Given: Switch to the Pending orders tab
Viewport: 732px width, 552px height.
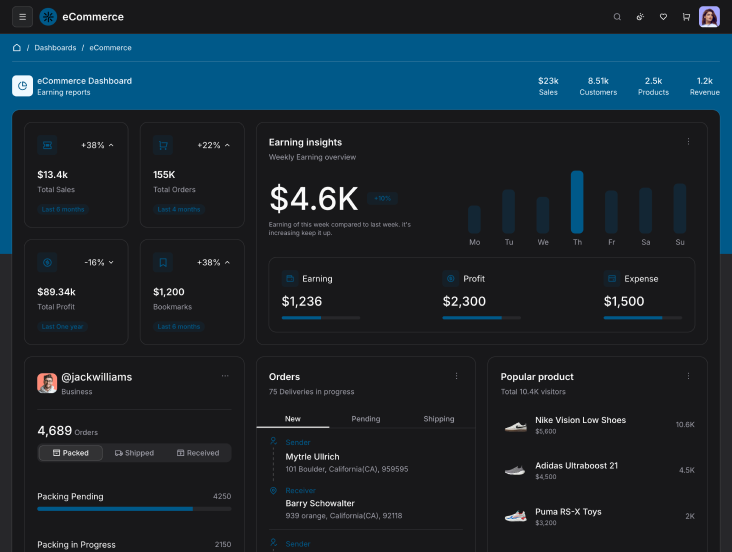Looking at the screenshot, I should coord(366,419).
